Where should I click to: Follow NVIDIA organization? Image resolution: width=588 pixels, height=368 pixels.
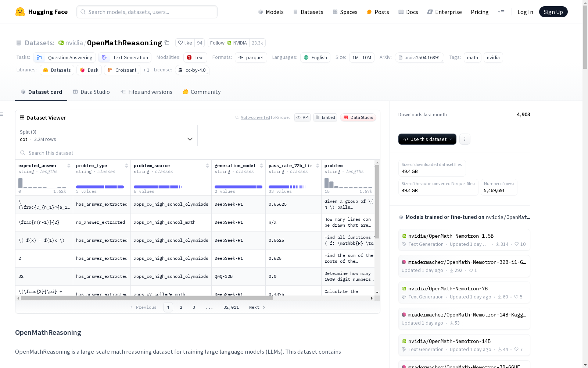point(228,43)
